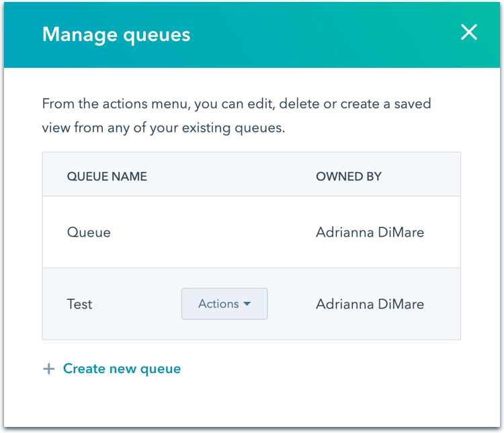Select the OWNED BY column header
Screen dimensions: 504x433
click(x=348, y=177)
